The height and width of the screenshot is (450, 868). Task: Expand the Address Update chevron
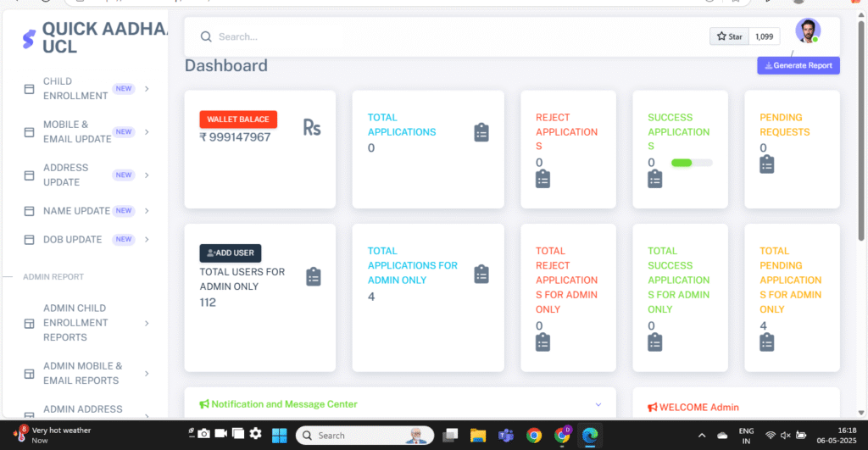pos(147,175)
